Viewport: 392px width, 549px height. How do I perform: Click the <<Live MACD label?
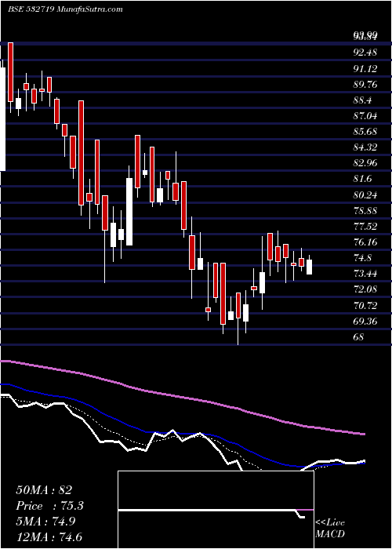click(330, 529)
